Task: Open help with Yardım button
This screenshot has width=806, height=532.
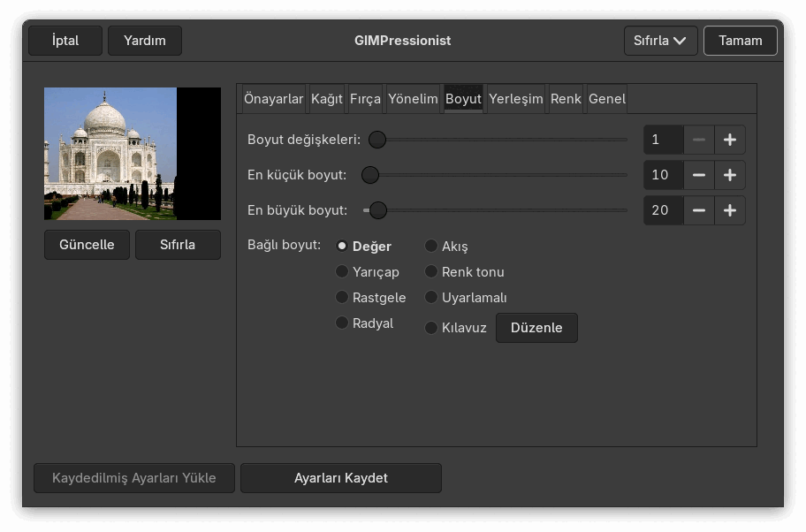Action: coord(144,41)
